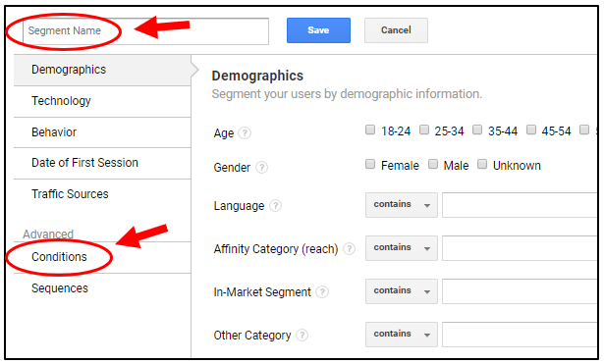Open the Other Category contains dropdown
604x364 pixels.
click(402, 335)
